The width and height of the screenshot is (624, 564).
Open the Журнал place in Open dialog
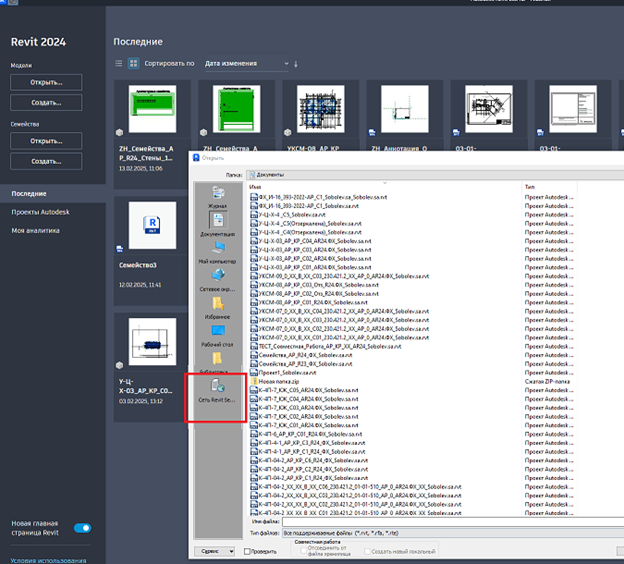[x=217, y=197]
